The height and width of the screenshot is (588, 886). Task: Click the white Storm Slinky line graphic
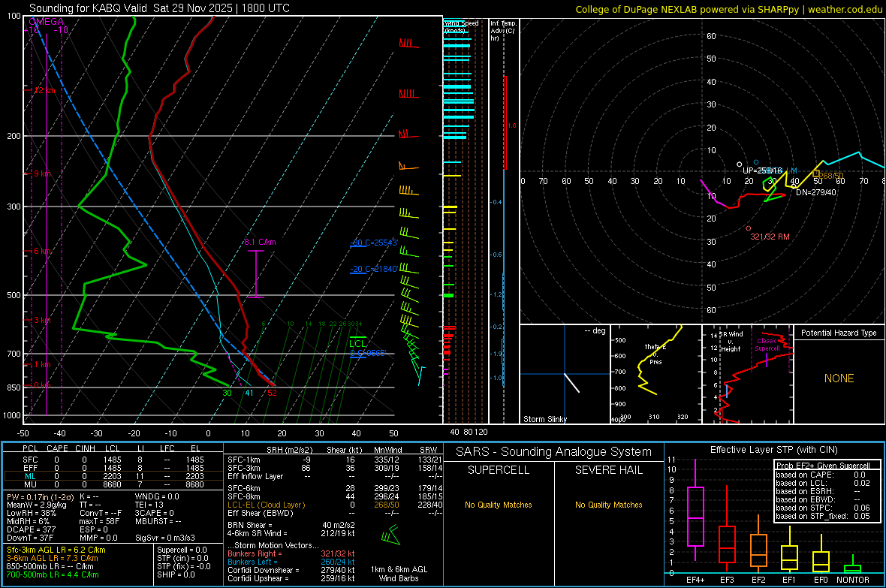(572, 382)
